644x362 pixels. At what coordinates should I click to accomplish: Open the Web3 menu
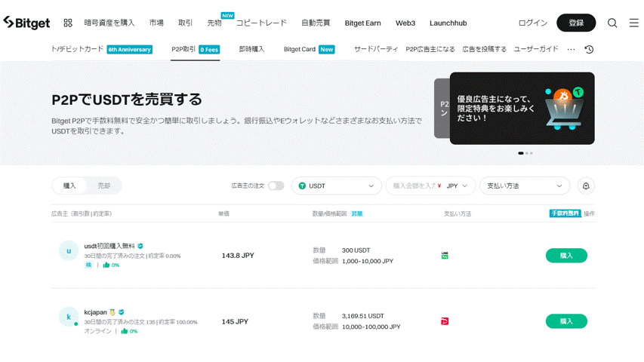coord(405,23)
